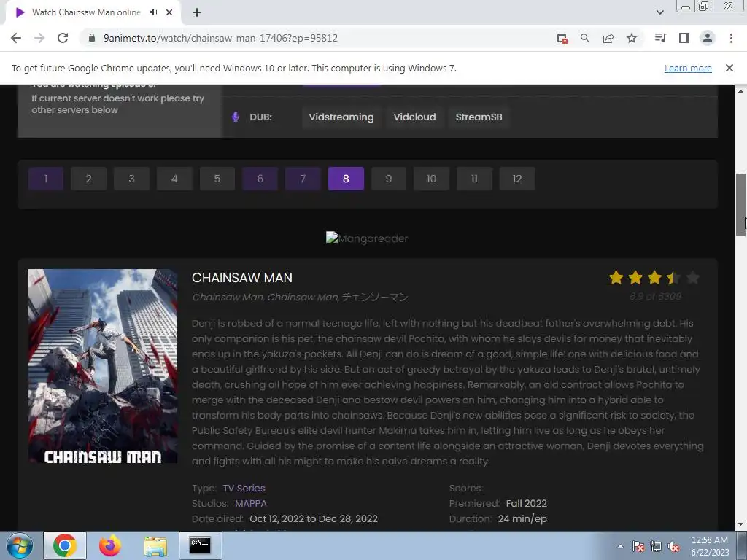Go back using the browser back arrow
The image size is (747, 560).
click(x=16, y=38)
